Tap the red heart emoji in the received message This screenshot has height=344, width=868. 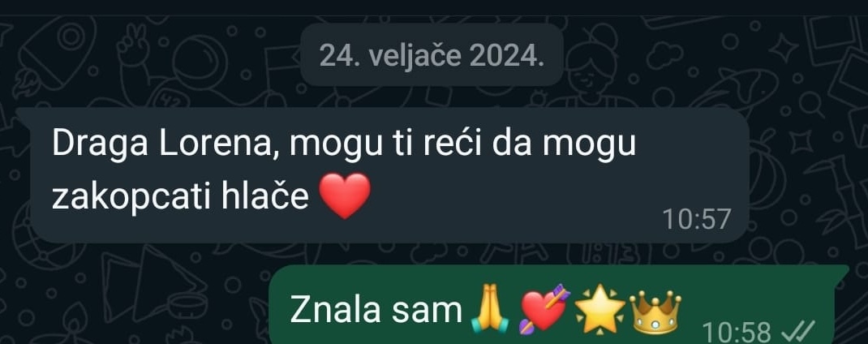coord(346,196)
